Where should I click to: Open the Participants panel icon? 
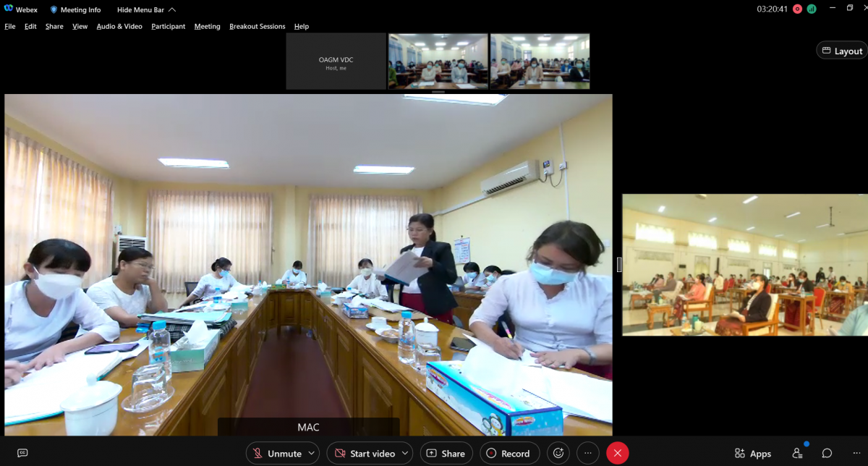(797, 453)
